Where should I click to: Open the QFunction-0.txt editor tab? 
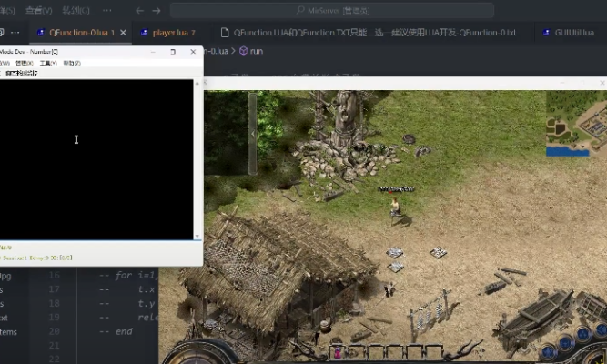(x=373, y=32)
